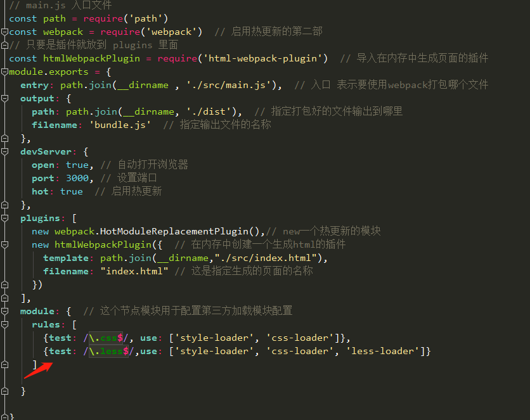This screenshot has height=420, width=530.
Task: Click fold end marker beside the '})' line
Action: (x=4, y=284)
